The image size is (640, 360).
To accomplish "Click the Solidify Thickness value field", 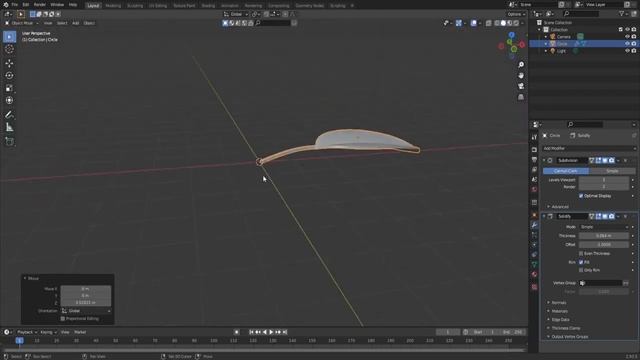I will pyautogui.click(x=604, y=236).
